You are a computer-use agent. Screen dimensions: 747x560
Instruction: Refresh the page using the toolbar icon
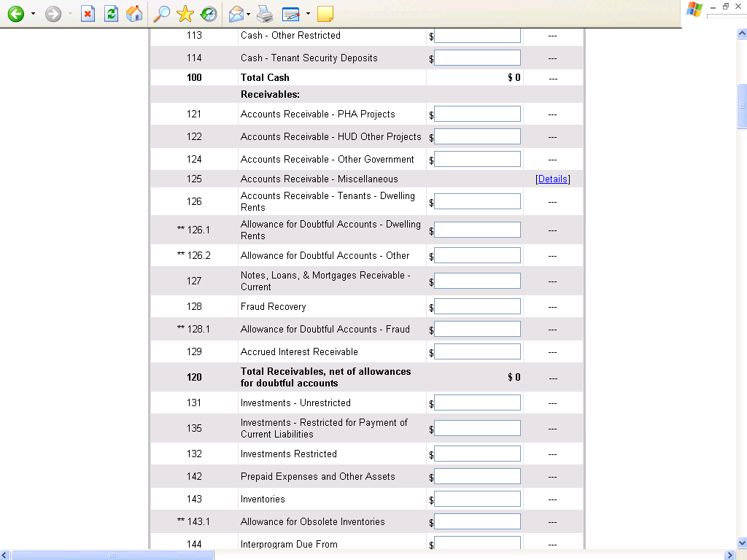pyautogui.click(x=111, y=14)
